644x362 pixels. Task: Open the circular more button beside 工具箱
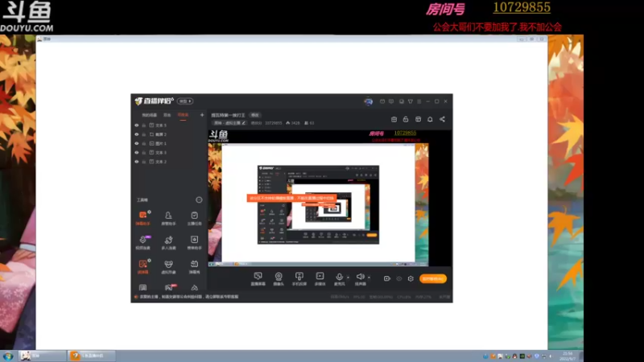click(199, 200)
